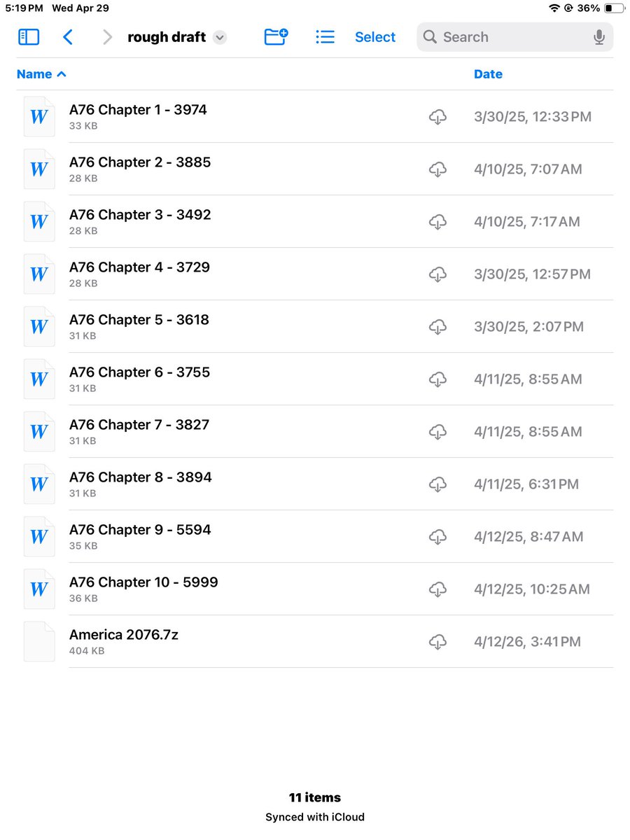Create a new folder with the folder-plus icon

coord(276,37)
